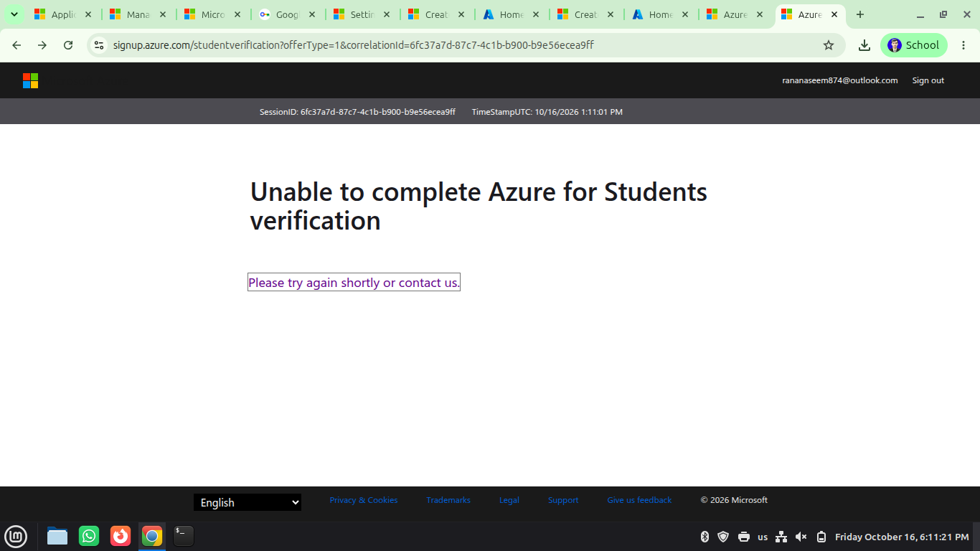Switch to the Settings tab
The image size is (980, 551).
[x=362, y=14]
